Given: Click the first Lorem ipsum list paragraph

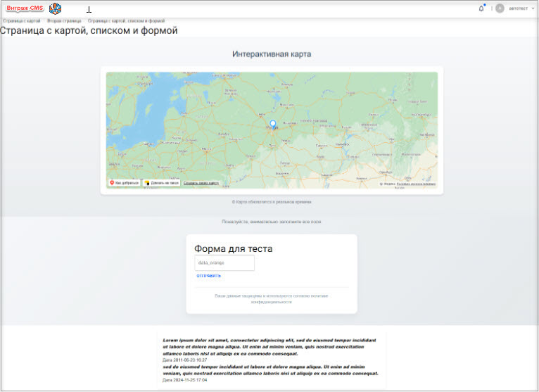Looking at the screenshot, I should coord(269,347).
